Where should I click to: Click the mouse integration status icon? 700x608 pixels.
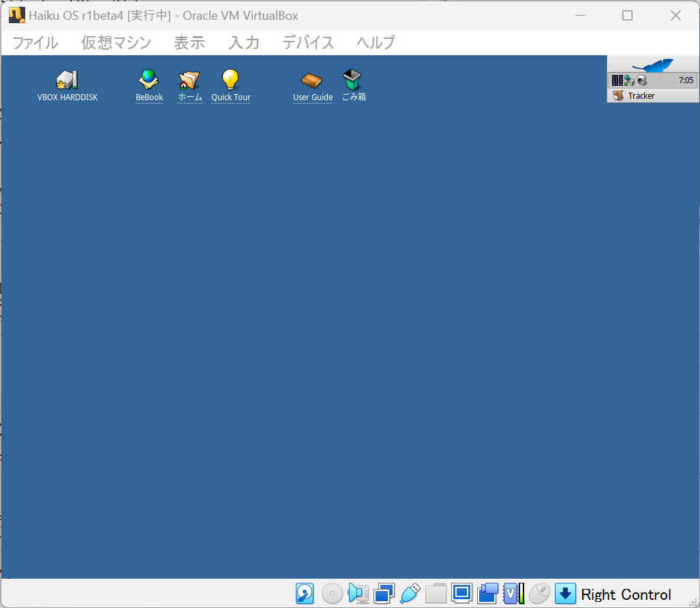539,594
